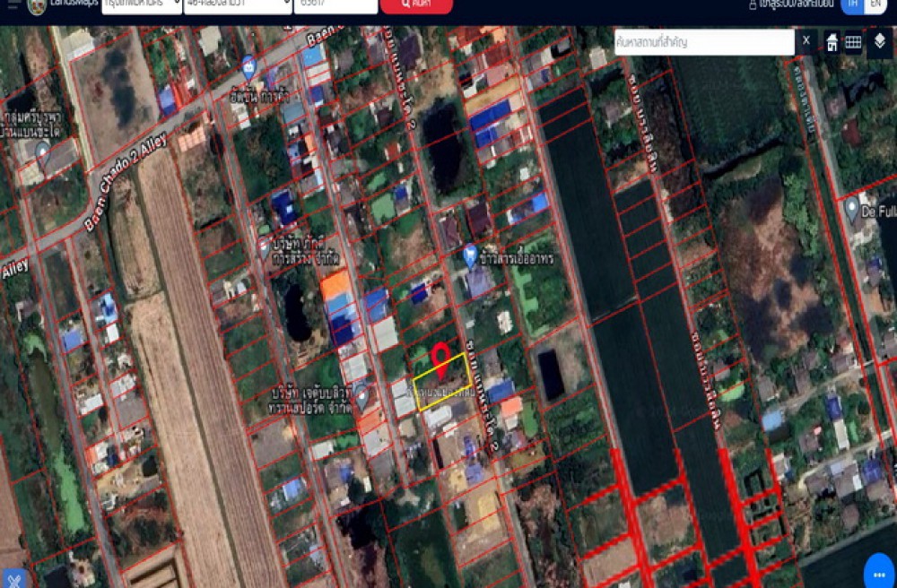Screen dimensions: 897x588
Task: Click the login/register link
Action: click(793, 4)
